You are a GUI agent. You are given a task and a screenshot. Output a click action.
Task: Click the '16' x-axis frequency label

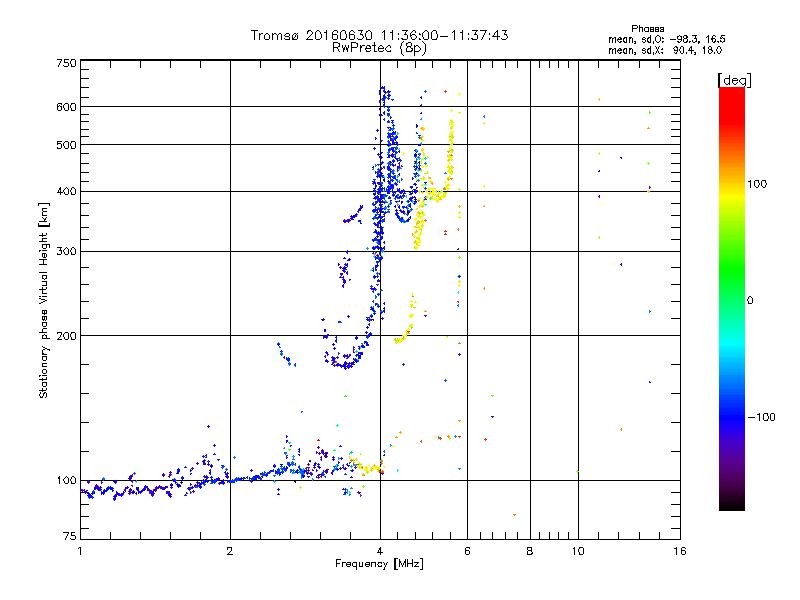pyautogui.click(x=680, y=551)
